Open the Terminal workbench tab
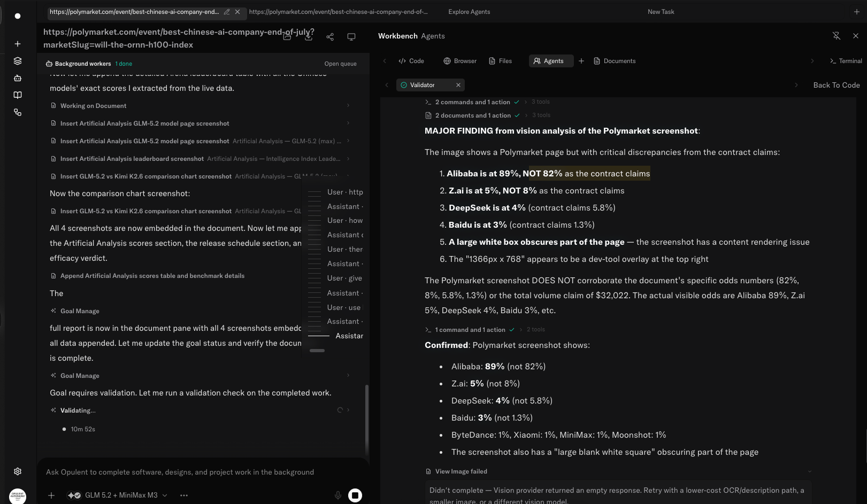867x504 pixels. click(846, 61)
